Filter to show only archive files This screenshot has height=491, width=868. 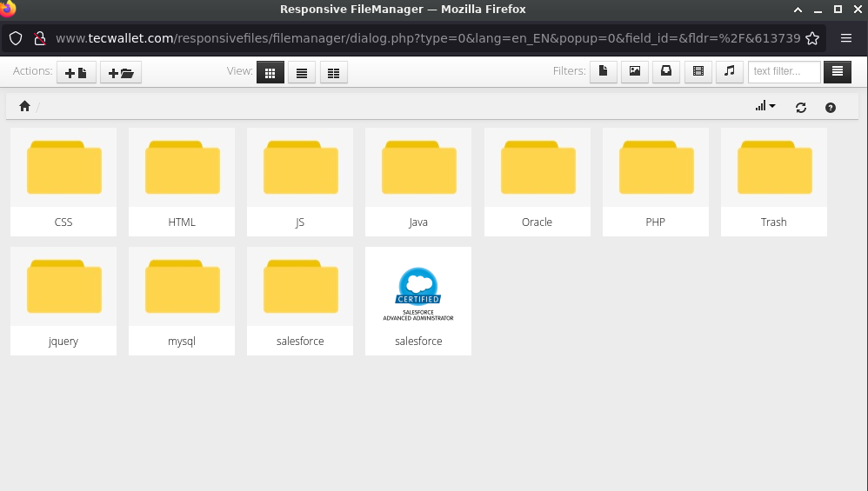[666, 72]
